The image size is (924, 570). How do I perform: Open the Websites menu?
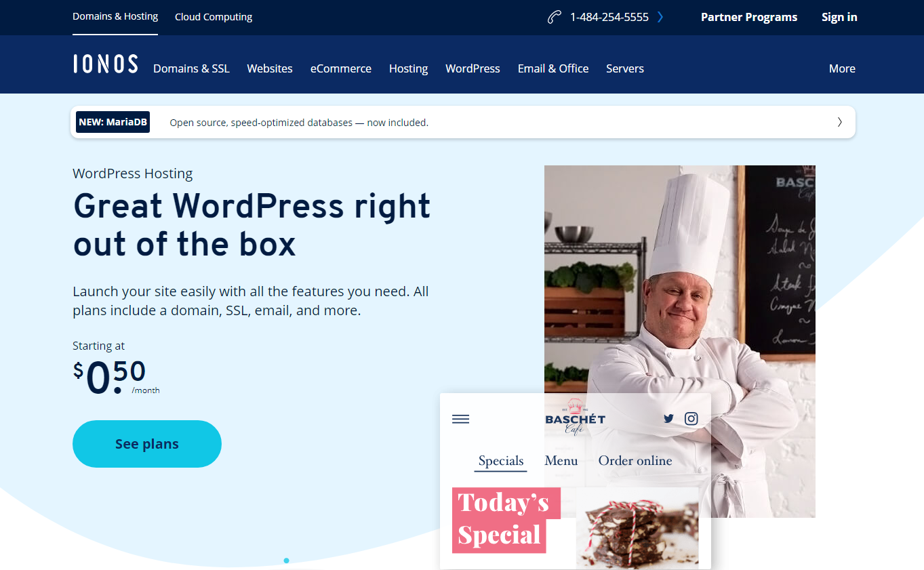[270, 68]
